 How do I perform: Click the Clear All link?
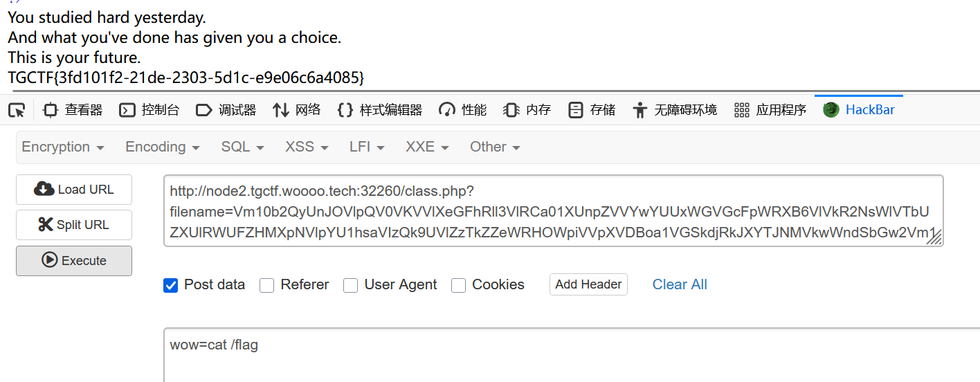point(680,284)
